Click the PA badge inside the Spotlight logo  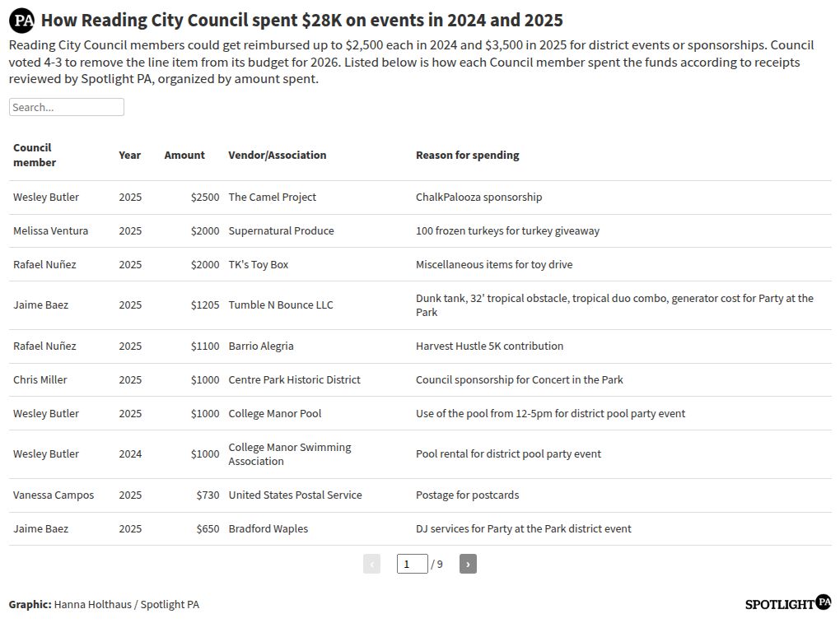[x=824, y=603]
